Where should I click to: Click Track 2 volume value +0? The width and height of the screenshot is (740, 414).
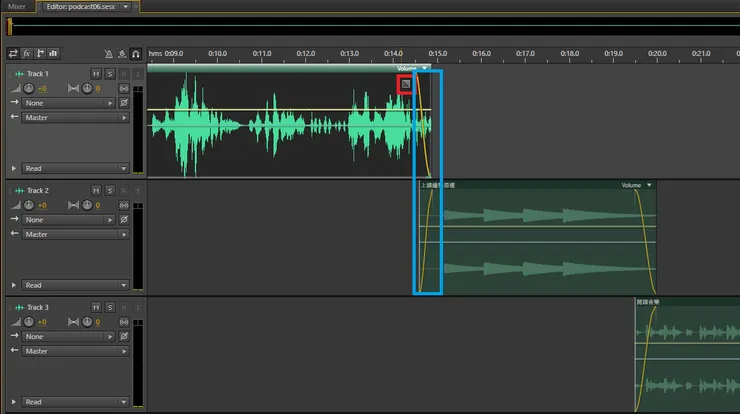[42, 205]
